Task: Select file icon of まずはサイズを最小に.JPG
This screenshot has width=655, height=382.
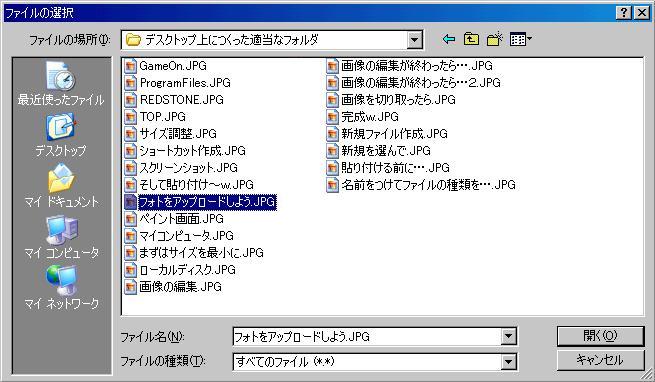Action: pyautogui.click(x=130, y=252)
